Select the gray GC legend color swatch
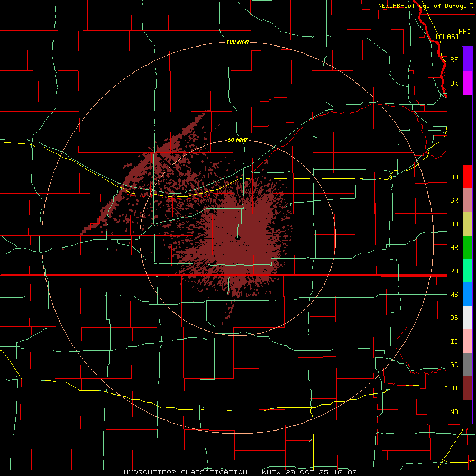Viewport: 476px width, 476px height. (x=467, y=364)
